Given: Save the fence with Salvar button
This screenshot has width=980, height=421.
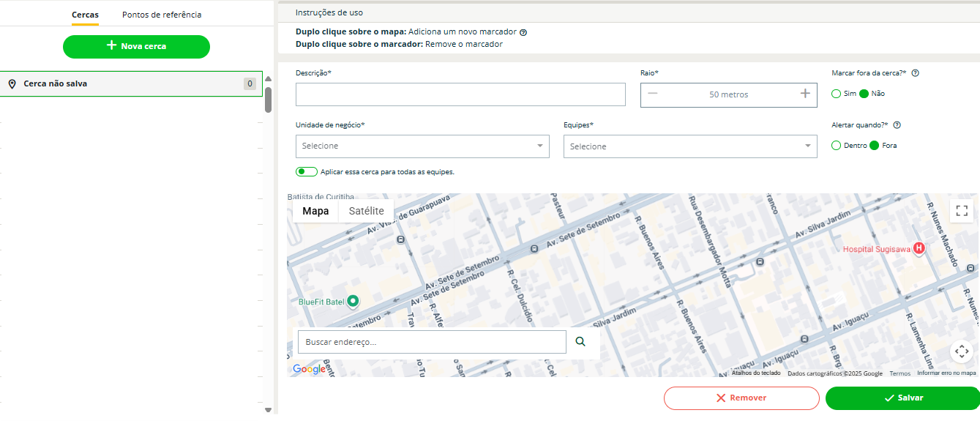Looking at the screenshot, I should [x=902, y=398].
